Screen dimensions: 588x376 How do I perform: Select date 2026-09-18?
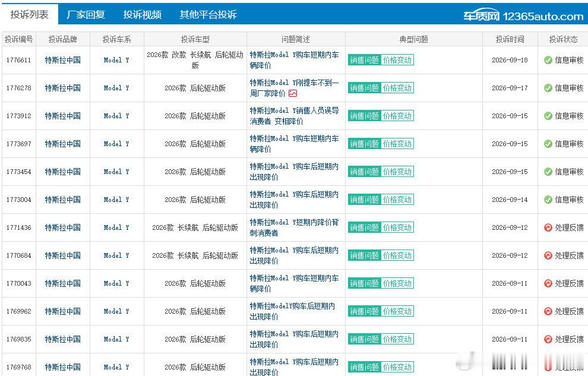510,60
